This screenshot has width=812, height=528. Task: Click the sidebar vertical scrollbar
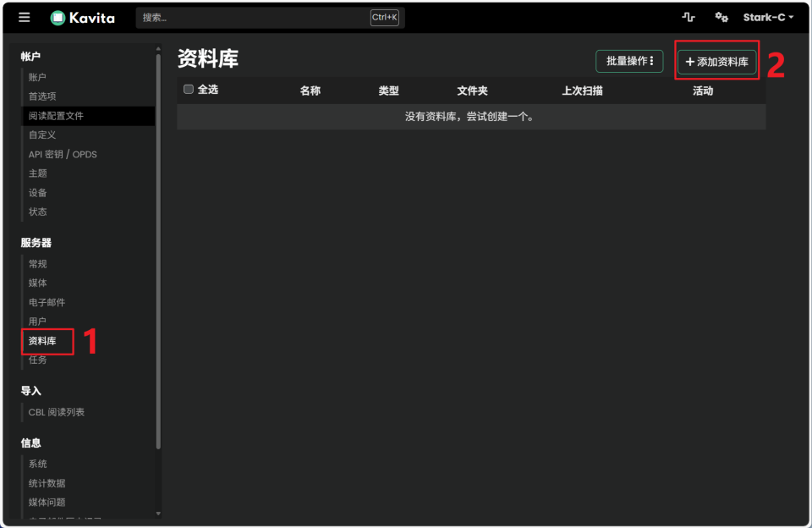(x=158, y=254)
